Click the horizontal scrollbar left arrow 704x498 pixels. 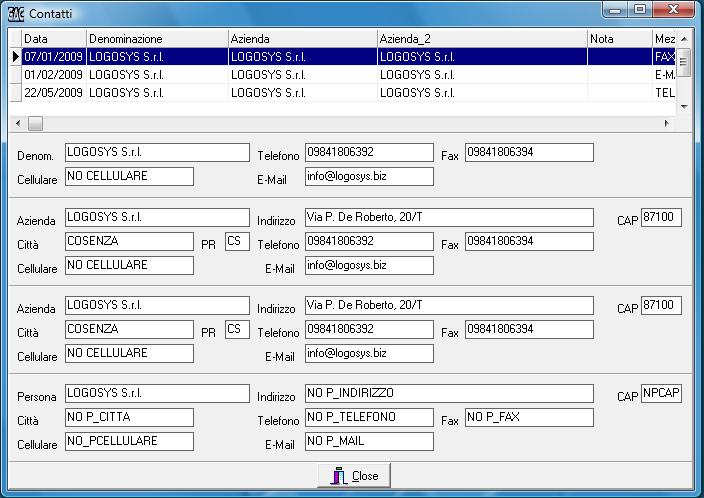tap(16, 123)
